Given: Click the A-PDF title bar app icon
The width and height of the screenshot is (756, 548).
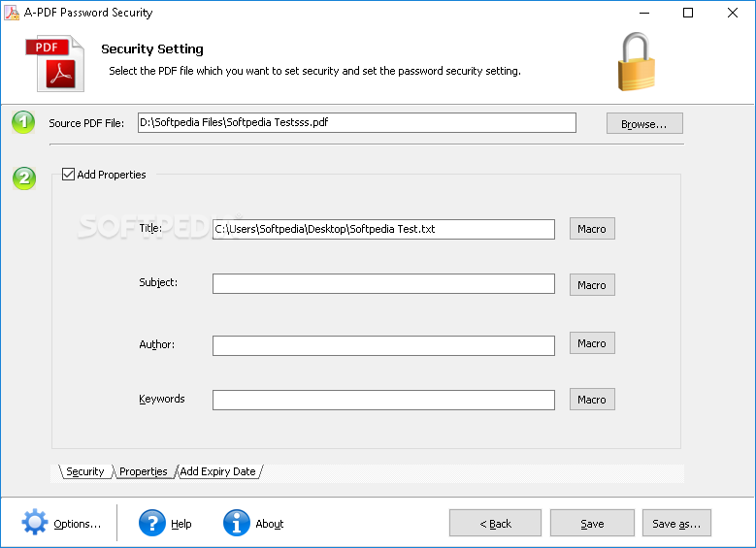Looking at the screenshot, I should [x=12, y=13].
